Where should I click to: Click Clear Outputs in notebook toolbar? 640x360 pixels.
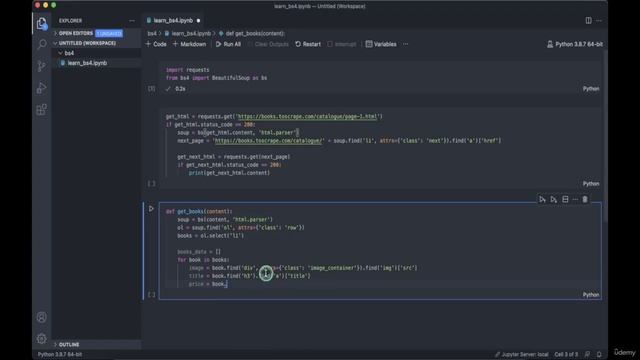tap(268, 44)
